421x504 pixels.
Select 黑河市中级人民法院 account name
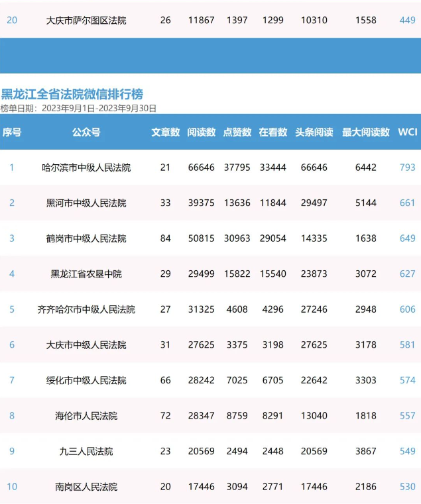click(x=86, y=203)
